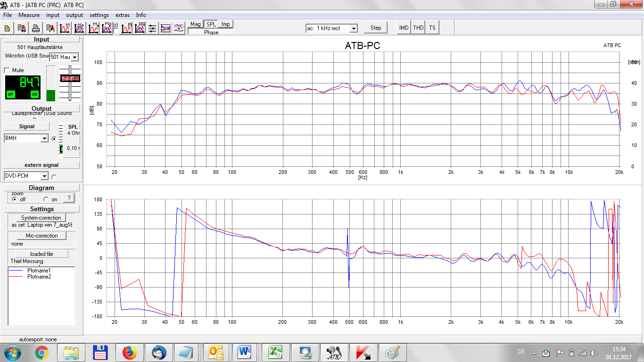This screenshot has width=644, height=362.
Task: Open Firefox from the taskbar
Action: tap(129, 352)
